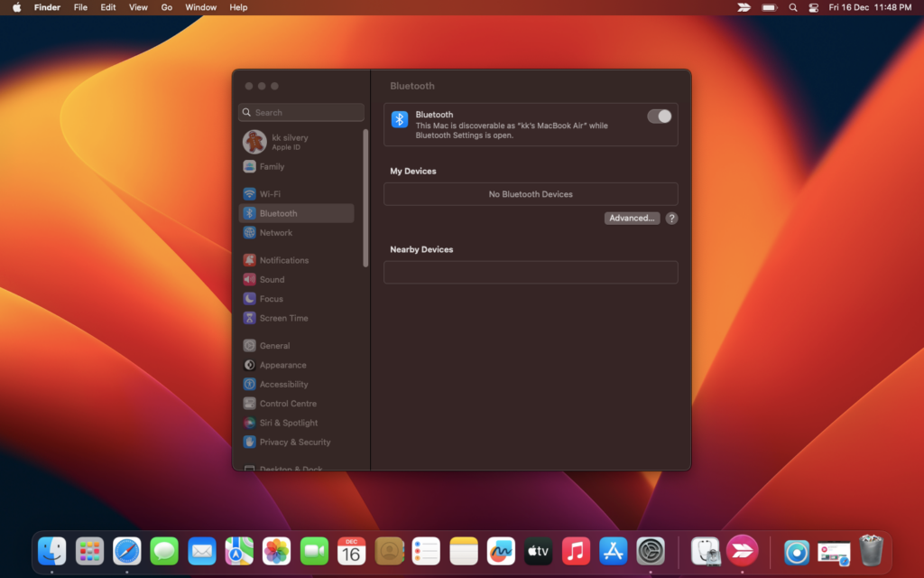The height and width of the screenshot is (578, 924).
Task: Open Apple TV from the Dock
Action: (x=539, y=552)
